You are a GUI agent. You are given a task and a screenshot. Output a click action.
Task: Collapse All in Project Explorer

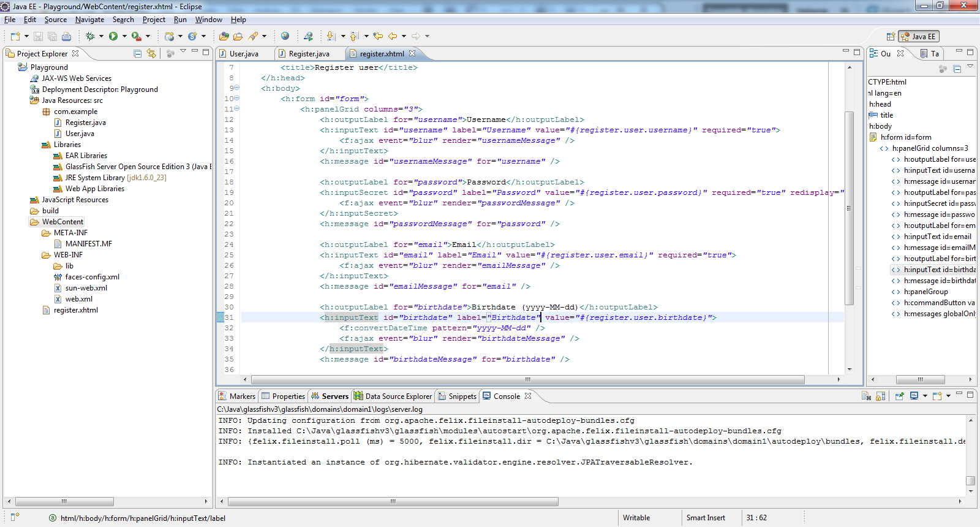tap(138, 54)
